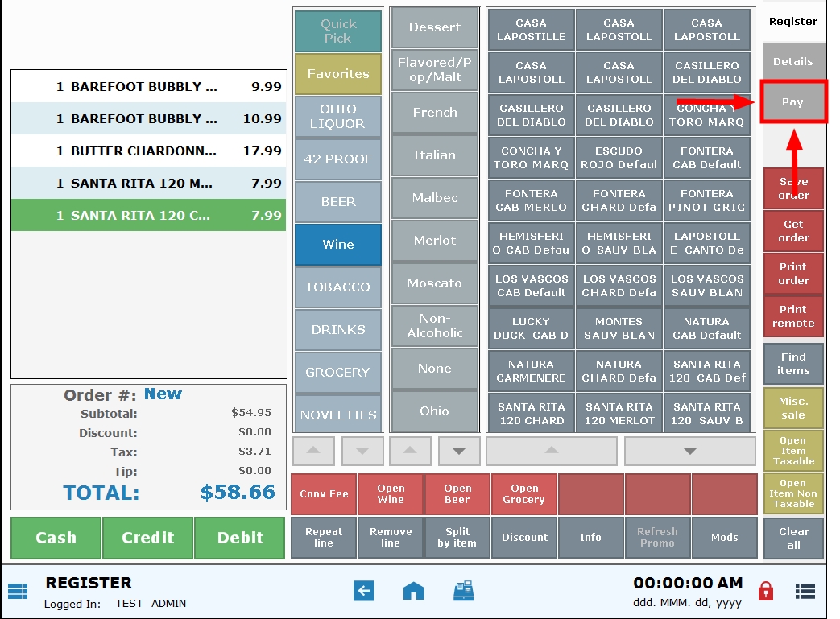Image resolution: width=840 pixels, height=619 pixels.
Task: Choose the French wine category
Action: click(435, 113)
